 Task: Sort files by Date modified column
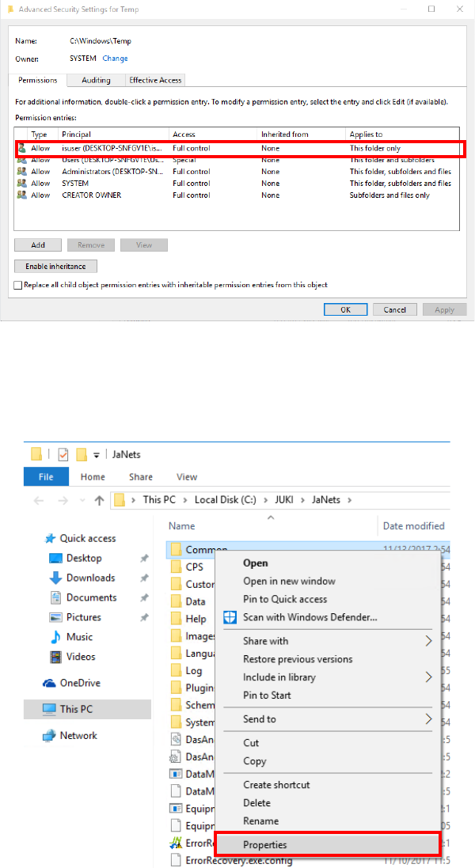coord(413,526)
